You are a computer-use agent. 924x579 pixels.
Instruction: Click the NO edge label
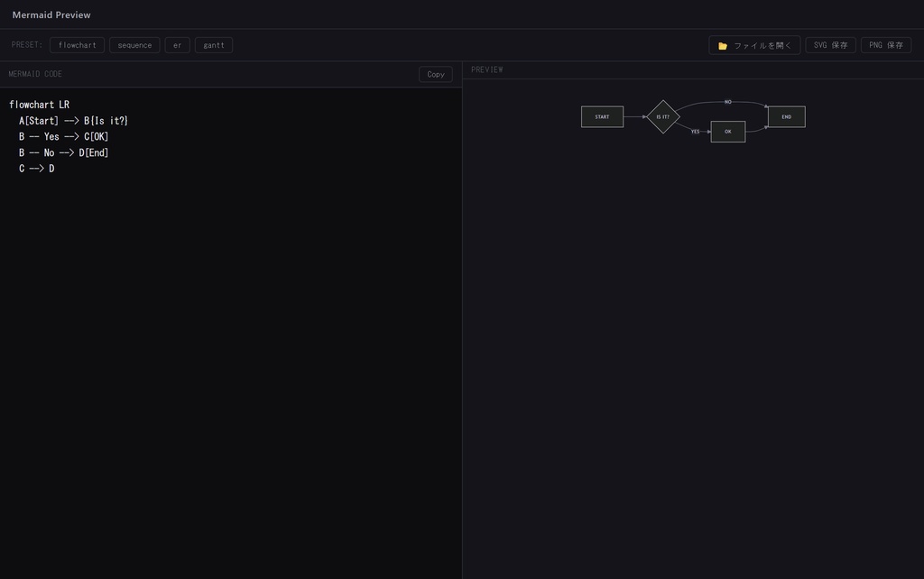click(x=728, y=102)
